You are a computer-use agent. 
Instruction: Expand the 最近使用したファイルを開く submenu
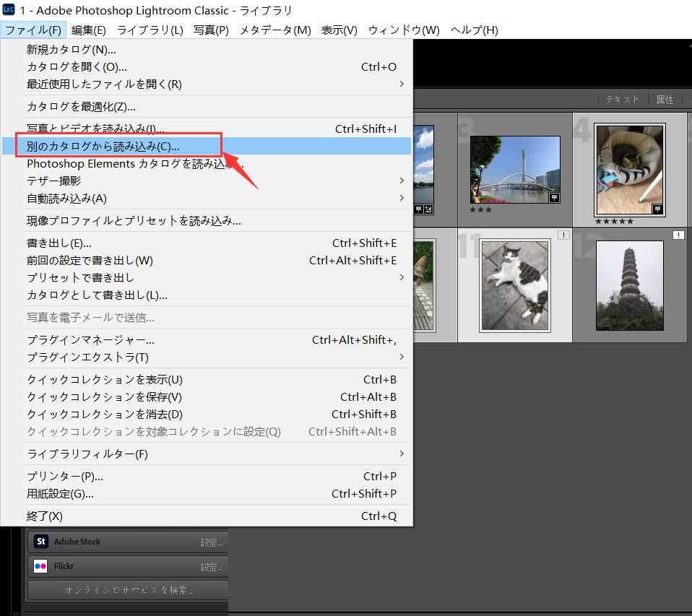click(402, 84)
